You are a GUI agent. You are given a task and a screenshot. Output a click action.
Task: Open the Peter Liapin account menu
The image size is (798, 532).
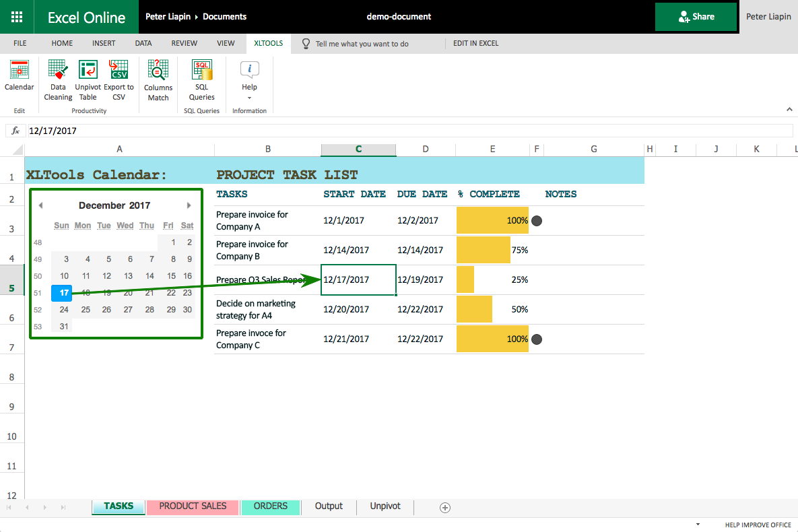point(768,17)
